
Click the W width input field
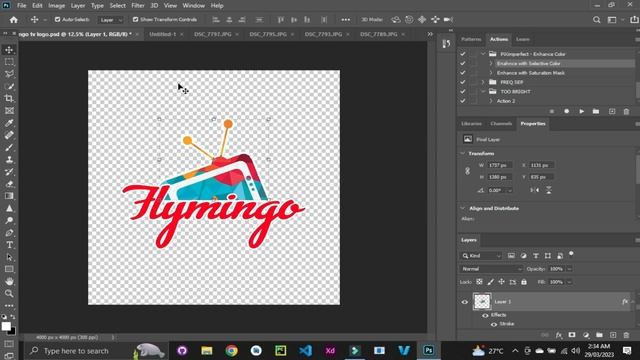500,165
